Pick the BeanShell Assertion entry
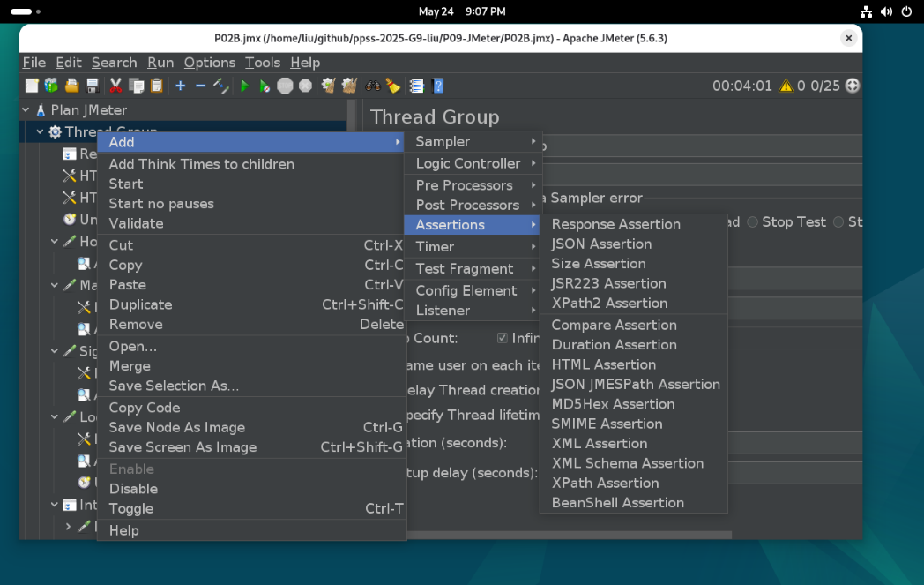Image resolution: width=924 pixels, height=585 pixels. point(633,503)
